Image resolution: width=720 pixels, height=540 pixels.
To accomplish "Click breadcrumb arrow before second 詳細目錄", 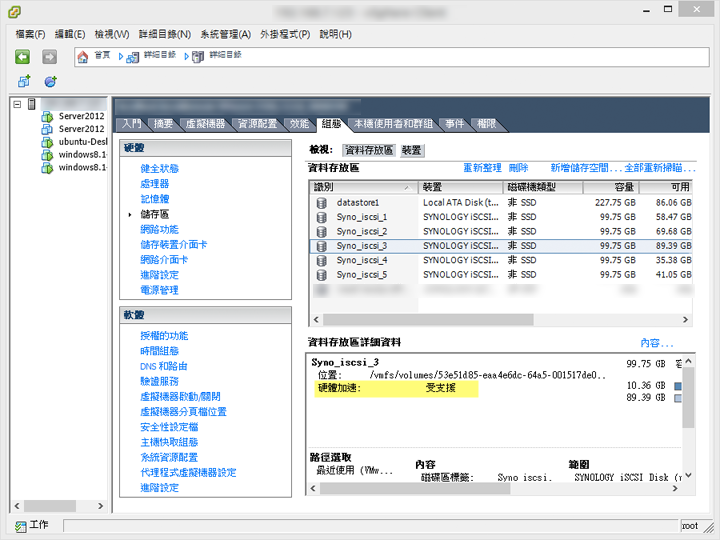I will (186, 56).
